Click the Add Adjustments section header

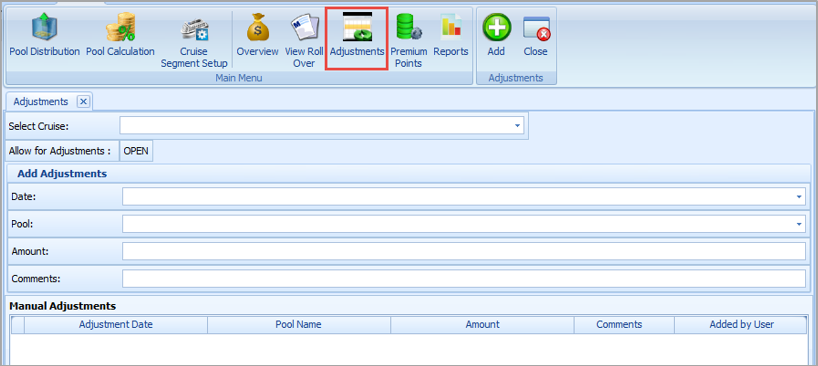coord(62,174)
